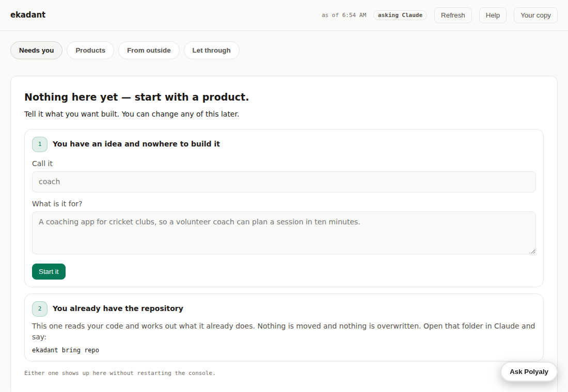This screenshot has height=392, width=568.
Task: Click the green Start it button
Action: click(49, 271)
